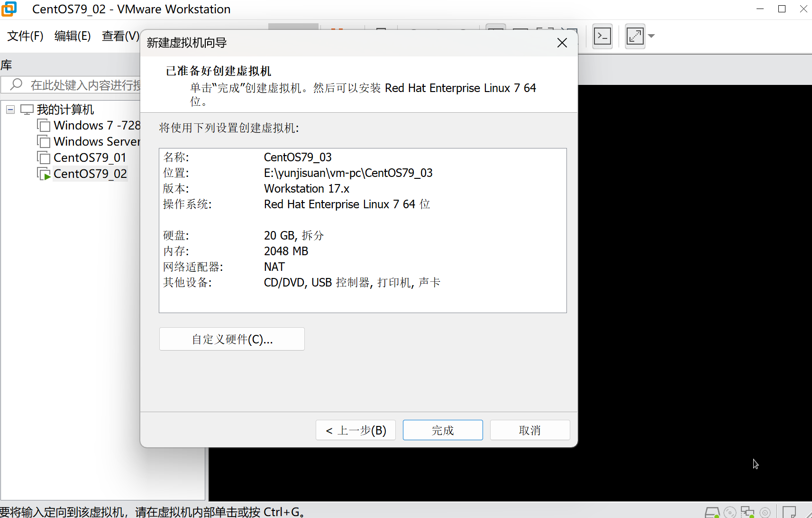
Task: Click the 库 panel title
Action: tap(6, 65)
